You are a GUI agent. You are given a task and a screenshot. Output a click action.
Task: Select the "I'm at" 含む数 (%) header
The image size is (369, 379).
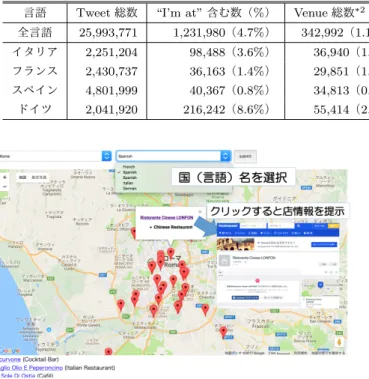213,13
